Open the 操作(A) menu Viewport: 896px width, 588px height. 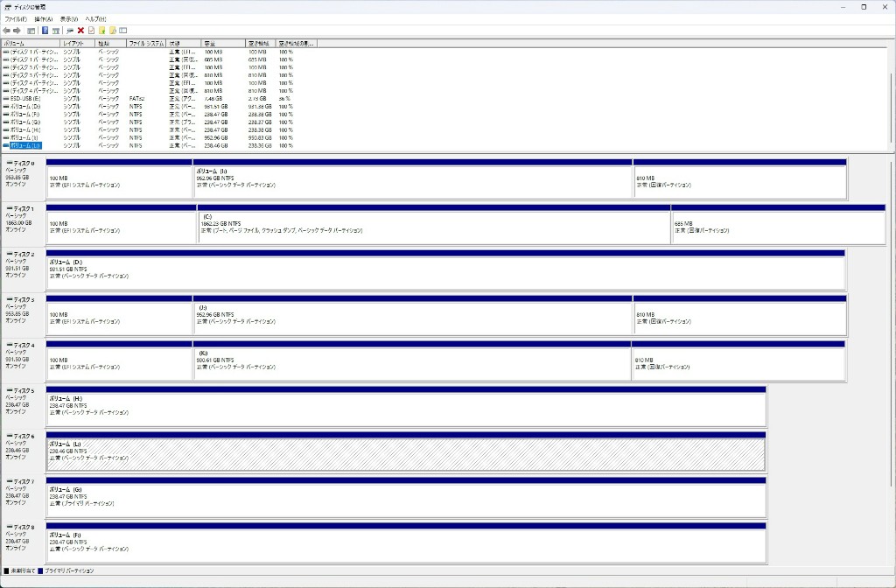pyautogui.click(x=43, y=19)
